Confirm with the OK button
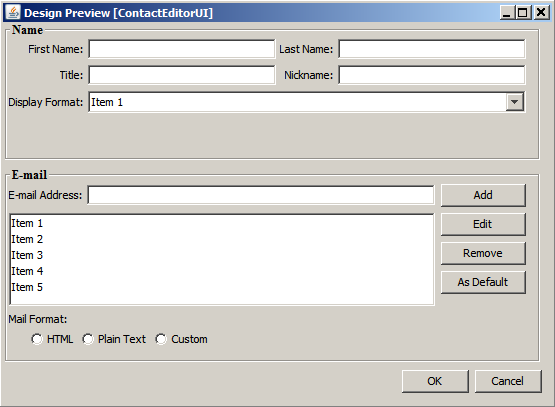555x407 pixels. [x=435, y=381]
